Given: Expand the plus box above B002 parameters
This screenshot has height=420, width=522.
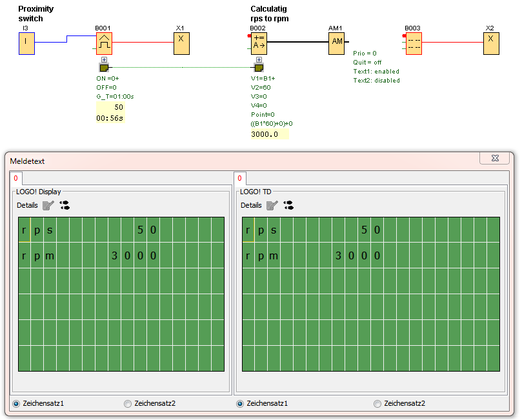Looking at the screenshot, I should click(259, 59).
